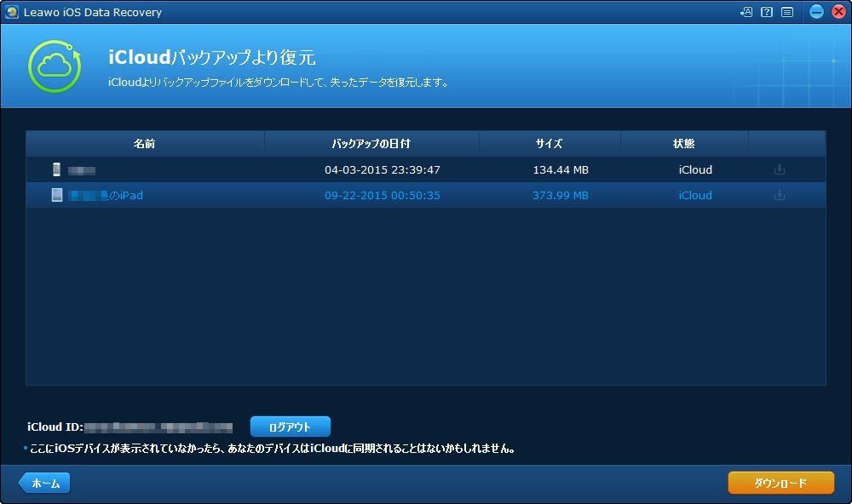Click the blurred iCloud ID value
The image size is (852, 504).
[x=158, y=427]
